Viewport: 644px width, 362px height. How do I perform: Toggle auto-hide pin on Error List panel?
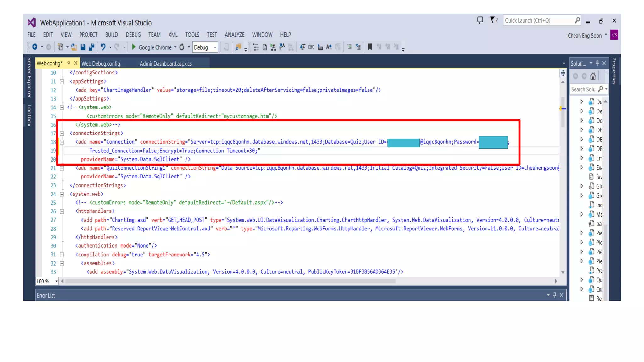[x=555, y=295]
